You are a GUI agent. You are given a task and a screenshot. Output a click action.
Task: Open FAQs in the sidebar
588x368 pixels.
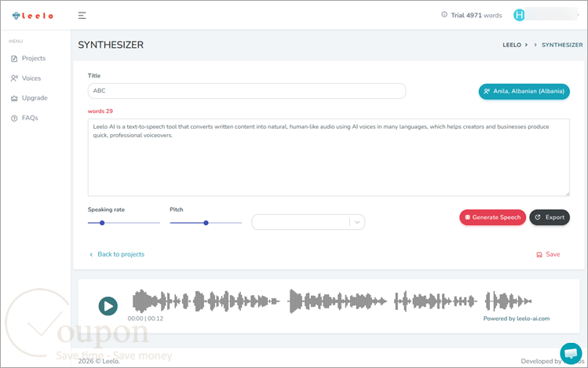point(25,118)
